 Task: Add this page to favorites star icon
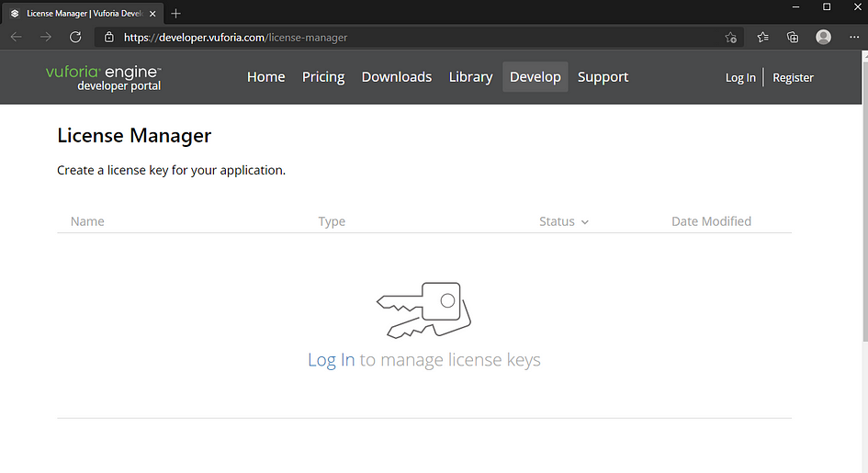(x=731, y=37)
